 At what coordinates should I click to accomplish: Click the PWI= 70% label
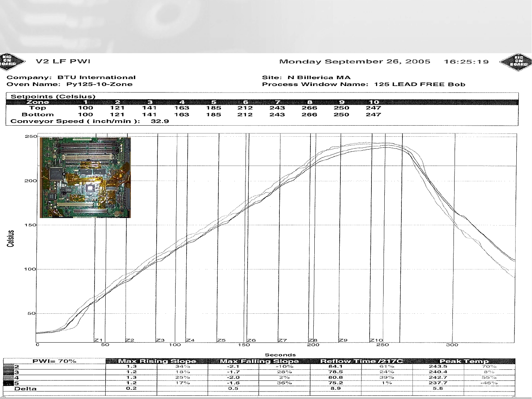click(54, 361)
